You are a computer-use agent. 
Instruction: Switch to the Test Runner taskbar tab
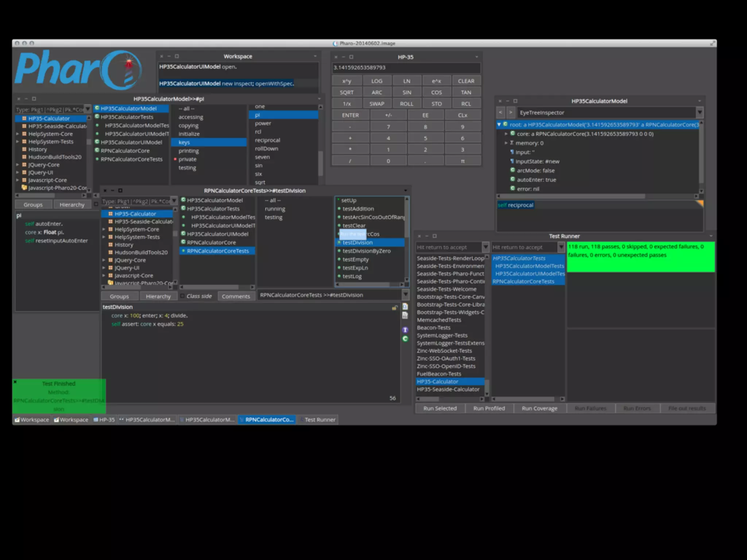coord(318,420)
